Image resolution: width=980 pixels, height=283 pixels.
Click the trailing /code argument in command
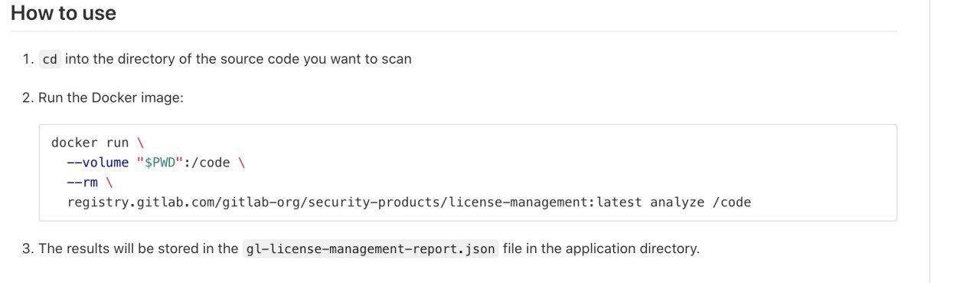click(732, 202)
